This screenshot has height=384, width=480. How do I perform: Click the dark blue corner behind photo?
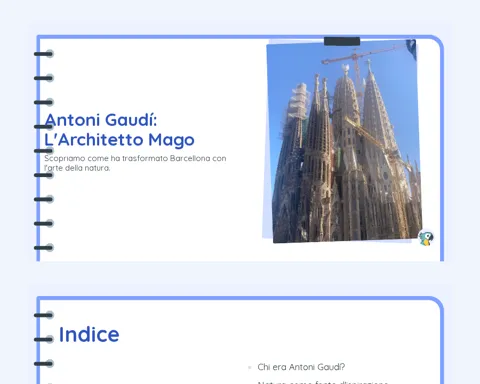[x=411, y=49]
